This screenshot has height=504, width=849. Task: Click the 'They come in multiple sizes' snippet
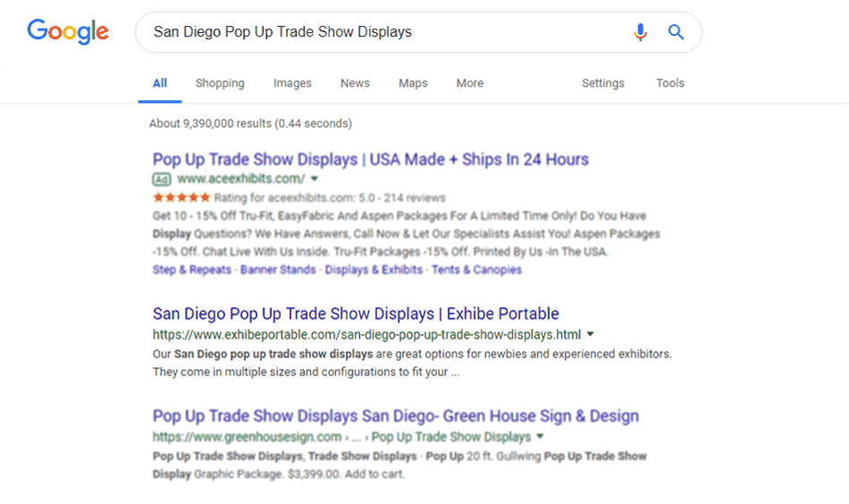306,373
